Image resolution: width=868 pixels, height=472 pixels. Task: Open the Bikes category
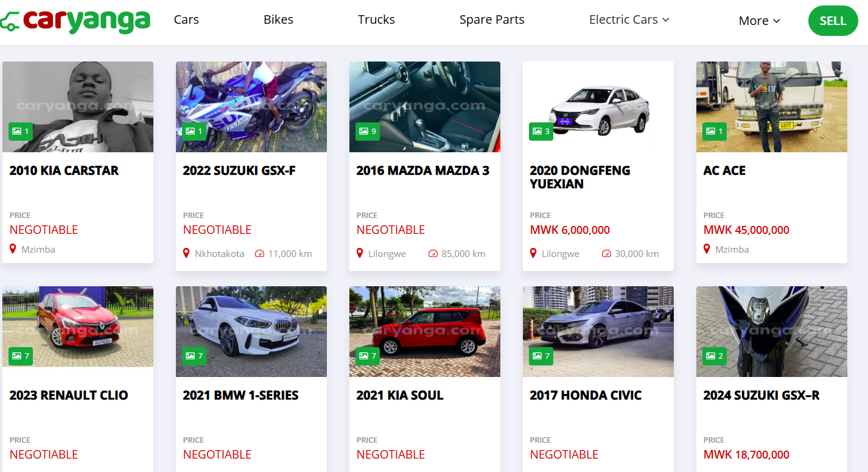point(278,19)
